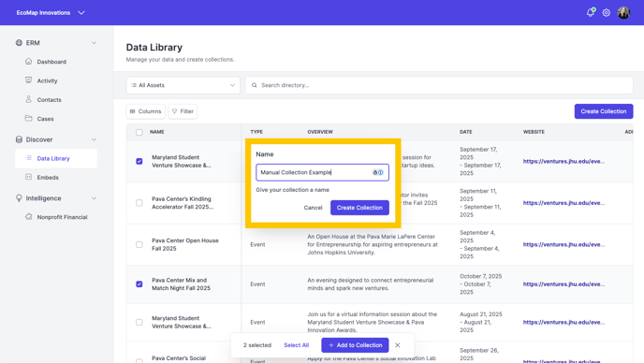Click top-right Create Collection button
Viewport: 644px width, 363px height.
pos(604,111)
